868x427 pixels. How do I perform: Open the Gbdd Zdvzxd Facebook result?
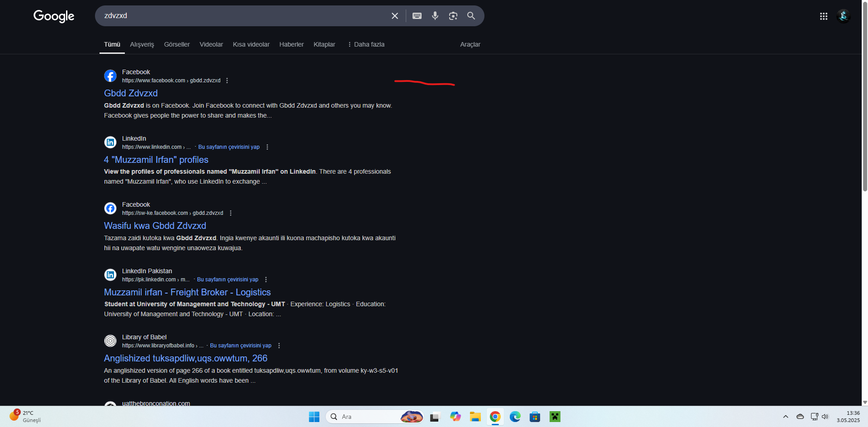click(x=131, y=93)
